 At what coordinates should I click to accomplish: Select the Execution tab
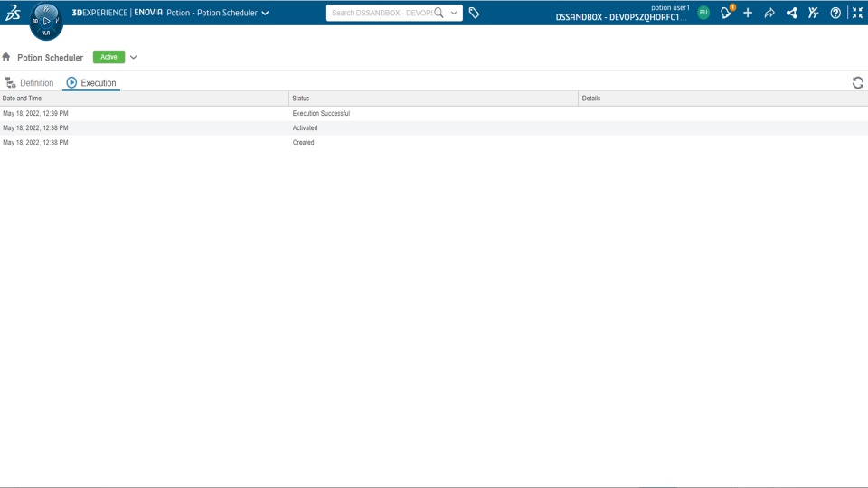[91, 83]
